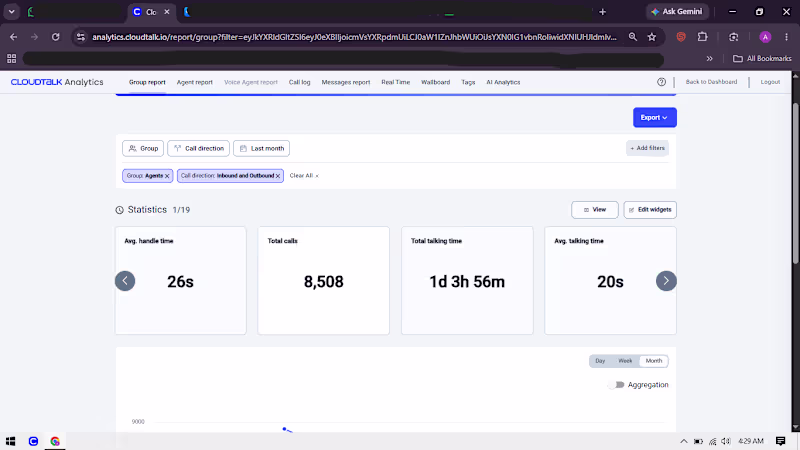800x450 pixels.
Task: Open the volume tray icon
Action: click(726, 441)
